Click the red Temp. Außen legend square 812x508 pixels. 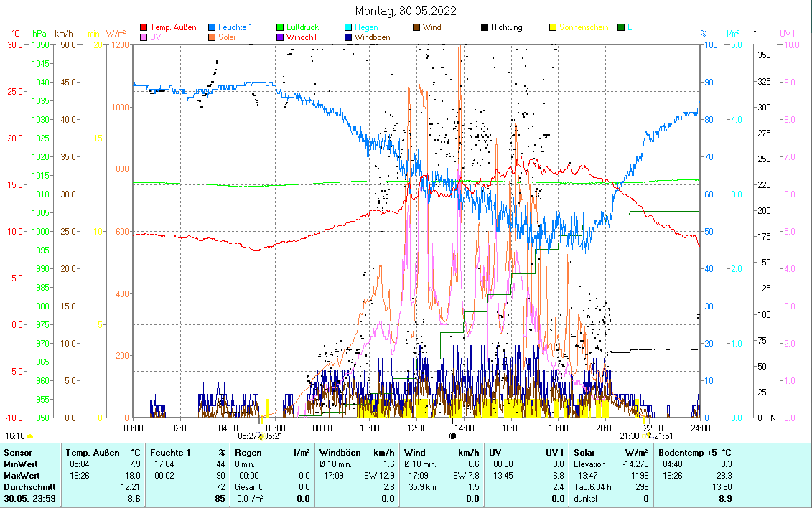144,27
